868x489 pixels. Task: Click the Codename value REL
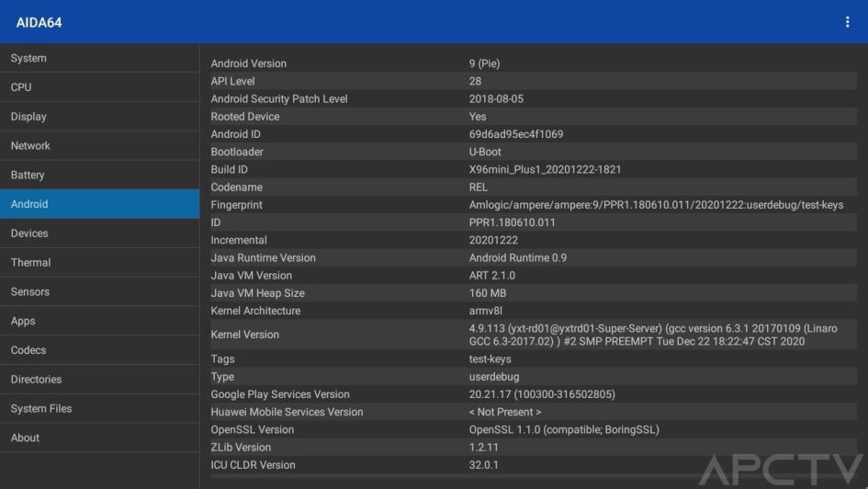pos(479,188)
